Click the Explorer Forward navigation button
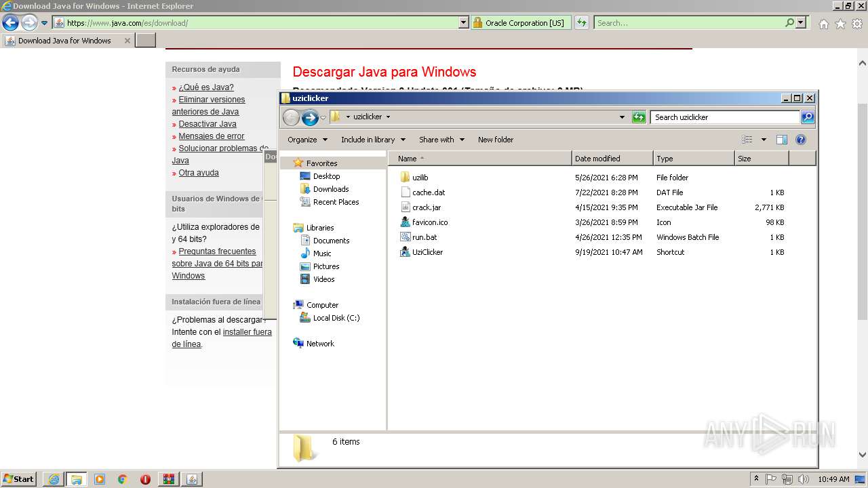This screenshot has width=868, height=488. point(310,117)
